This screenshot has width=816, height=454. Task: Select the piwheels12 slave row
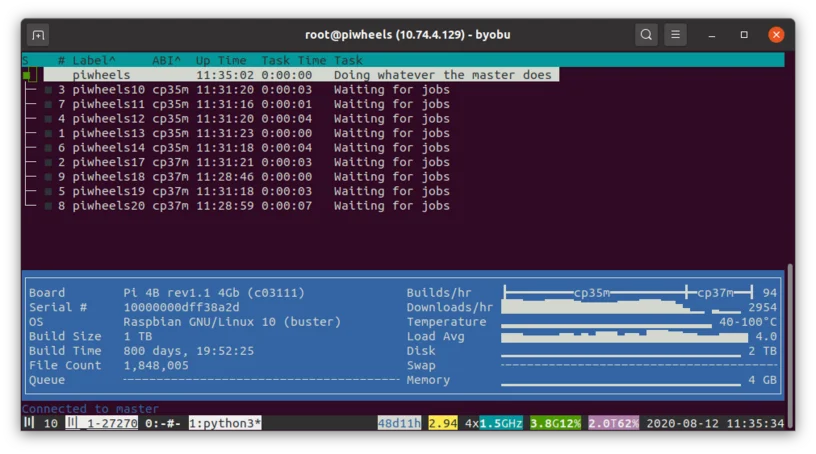(248, 119)
